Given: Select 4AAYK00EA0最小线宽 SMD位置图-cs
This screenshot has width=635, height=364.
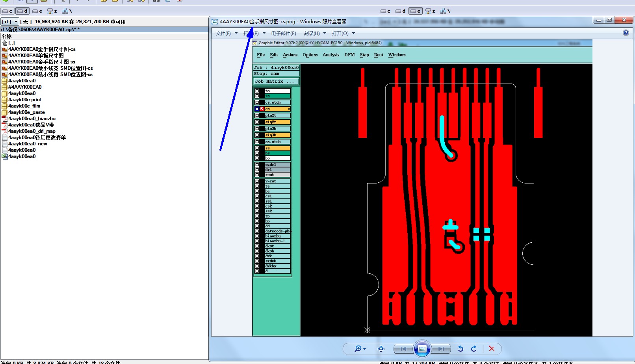Looking at the screenshot, I should (50, 68).
